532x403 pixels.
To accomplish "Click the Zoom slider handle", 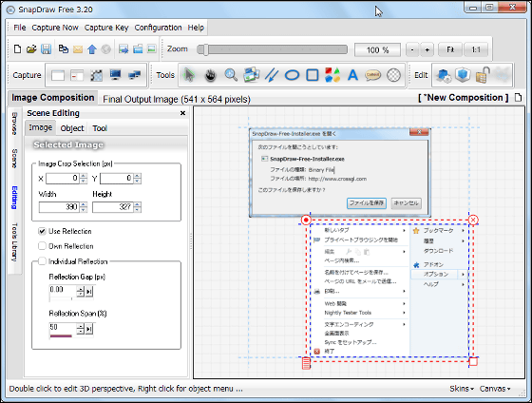I will [x=205, y=49].
